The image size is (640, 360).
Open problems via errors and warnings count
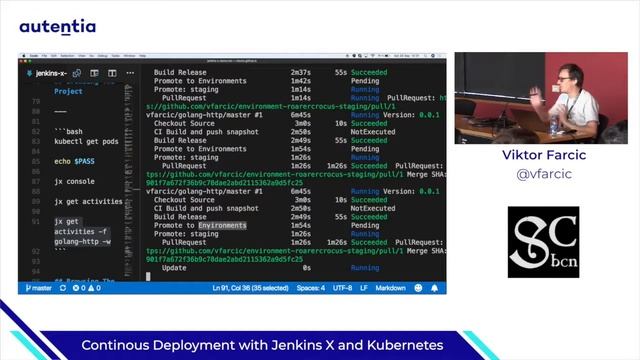tap(87, 288)
